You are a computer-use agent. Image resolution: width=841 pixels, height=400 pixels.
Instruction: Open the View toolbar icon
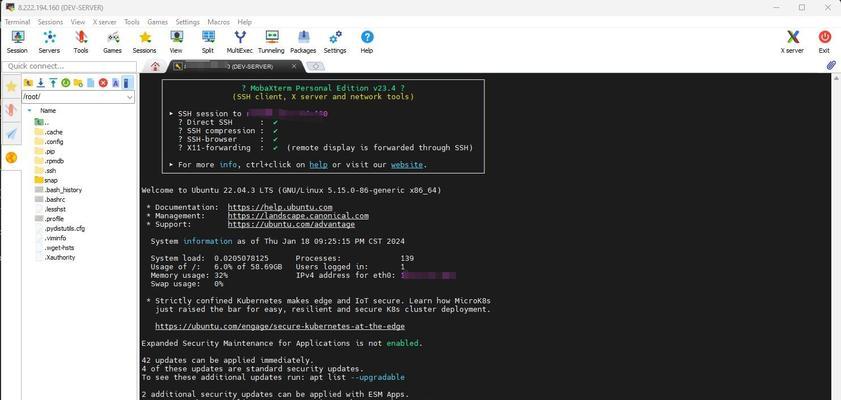(x=176, y=42)
